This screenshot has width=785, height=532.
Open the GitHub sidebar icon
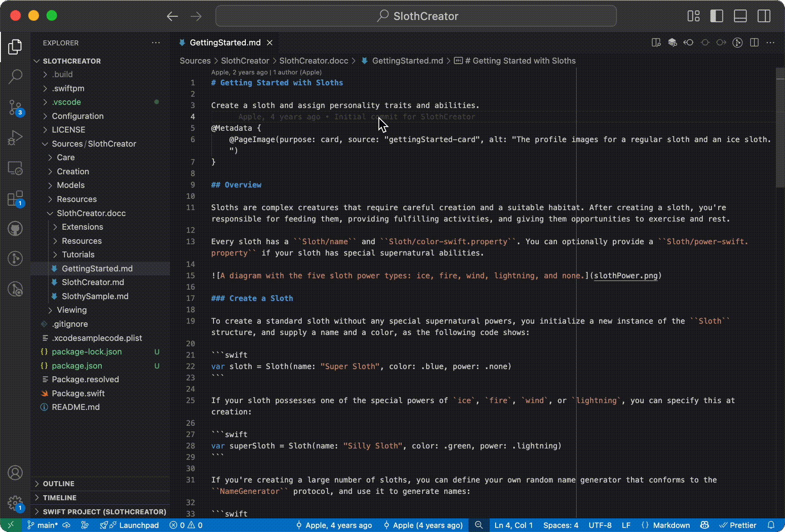pyautogui.click(x=15, y=228)
